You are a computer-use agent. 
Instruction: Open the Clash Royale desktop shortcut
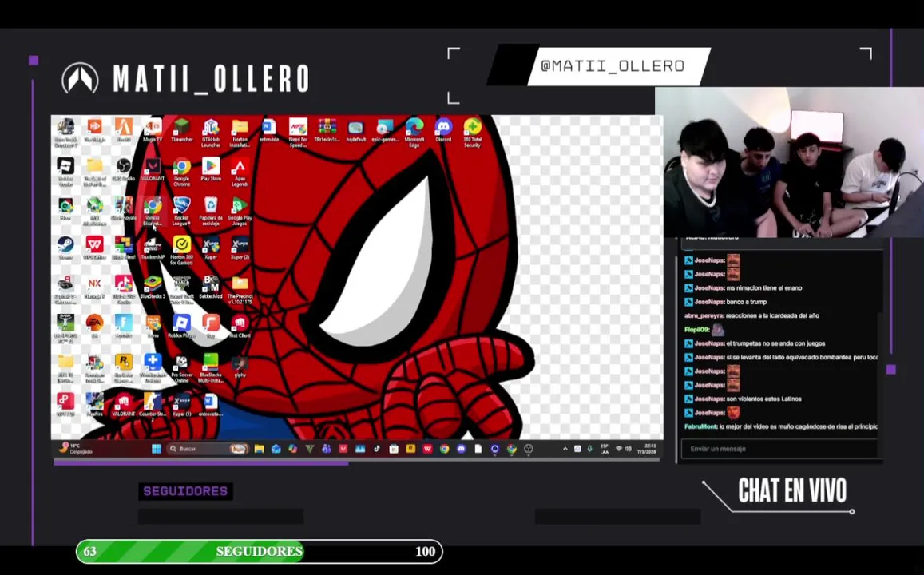(124, 208)
